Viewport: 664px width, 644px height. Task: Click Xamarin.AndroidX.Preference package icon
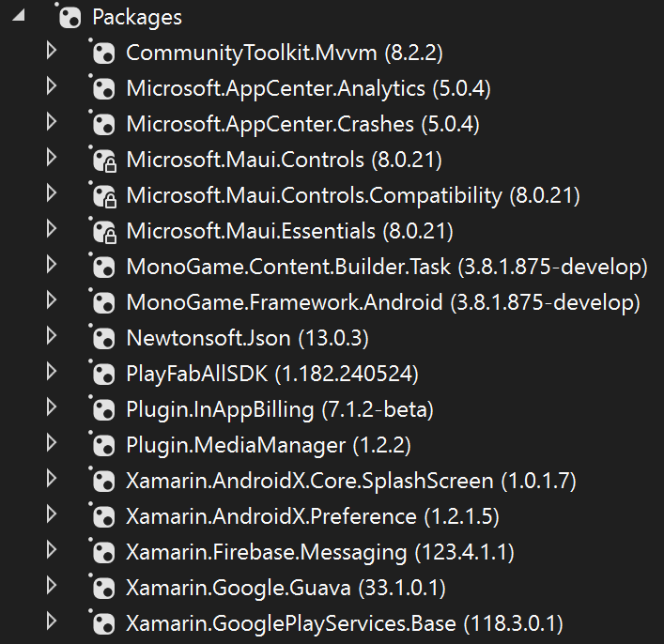click(102, 515)
